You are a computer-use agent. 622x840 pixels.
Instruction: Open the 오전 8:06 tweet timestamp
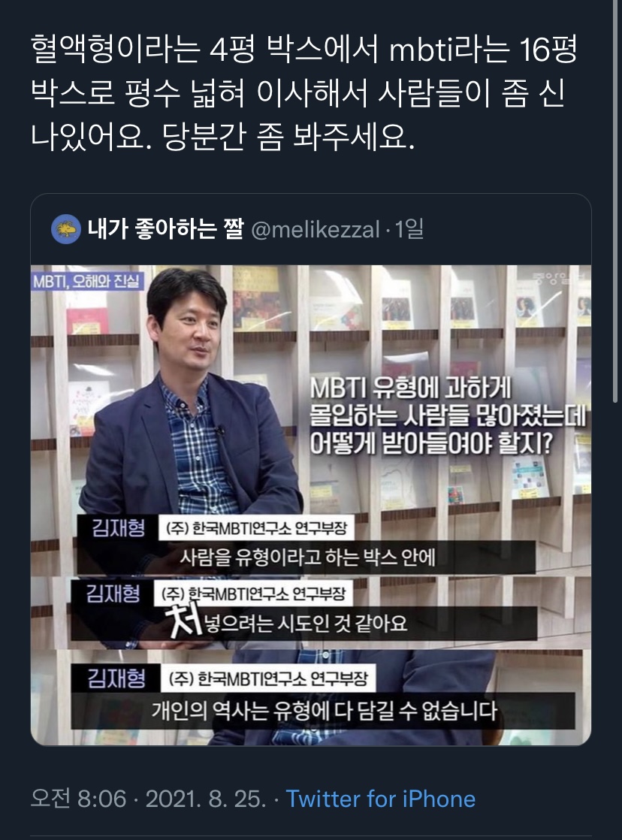(78, 799)
